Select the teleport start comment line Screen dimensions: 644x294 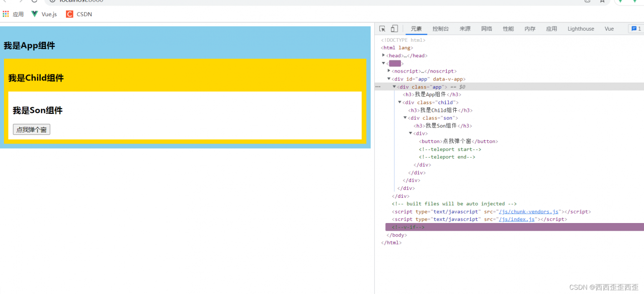coord(450,150)
